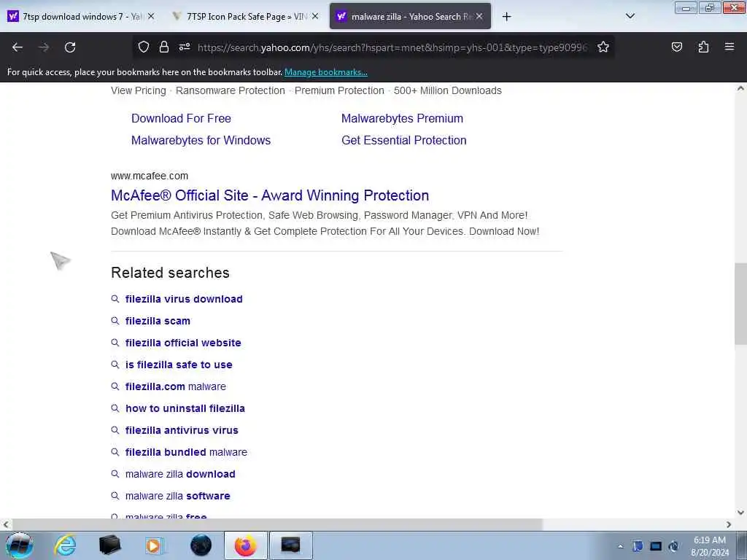Screen dimensions: 747x560
Task: Close the malware zilla search tab
Action: point(479,16)
